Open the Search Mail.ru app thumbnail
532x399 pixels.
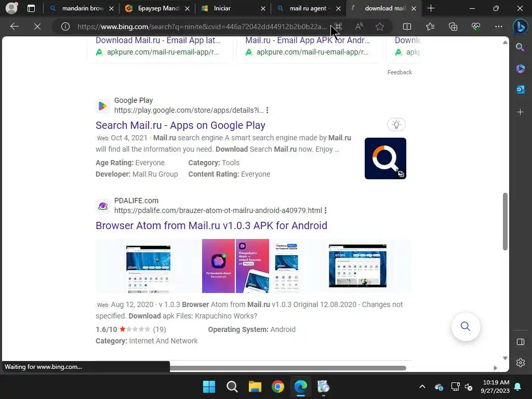coord(385,158)
